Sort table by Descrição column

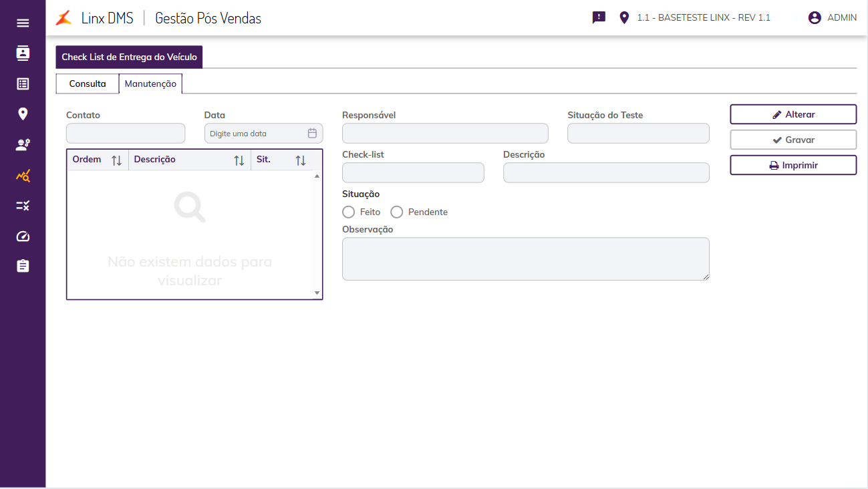coord(239,160)
